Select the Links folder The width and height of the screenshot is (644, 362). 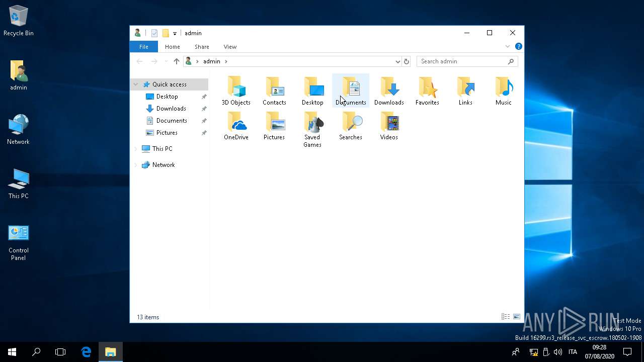click(465, 90)
